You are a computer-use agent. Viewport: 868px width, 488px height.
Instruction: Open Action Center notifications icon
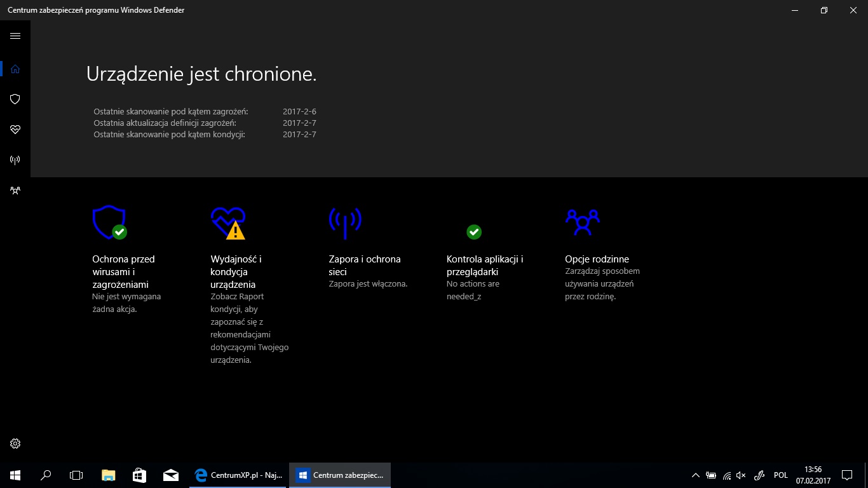pyautogui.click(x=847, y=475)
